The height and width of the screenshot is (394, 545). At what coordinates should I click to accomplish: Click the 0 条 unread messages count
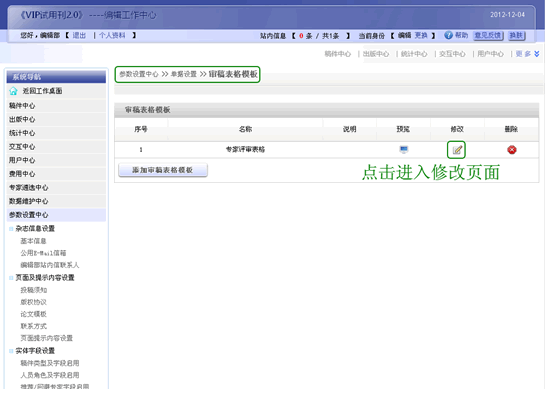click(306, 36)
